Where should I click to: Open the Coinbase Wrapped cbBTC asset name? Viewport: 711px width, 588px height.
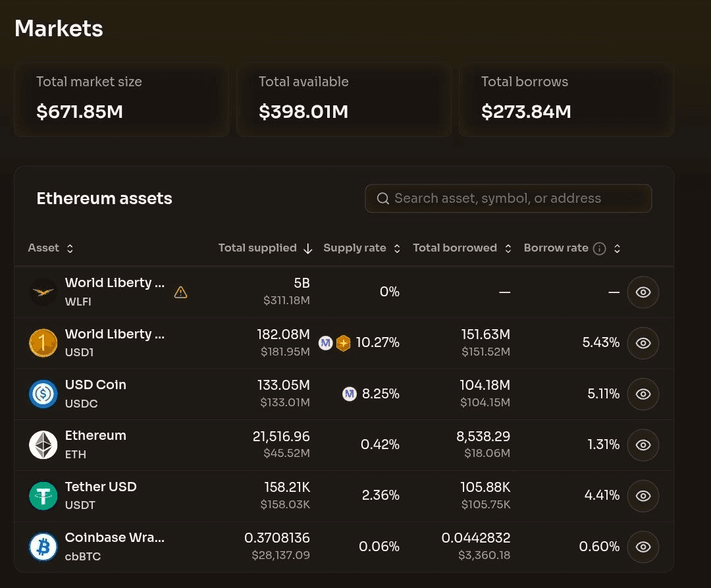(x=115, y=537)
